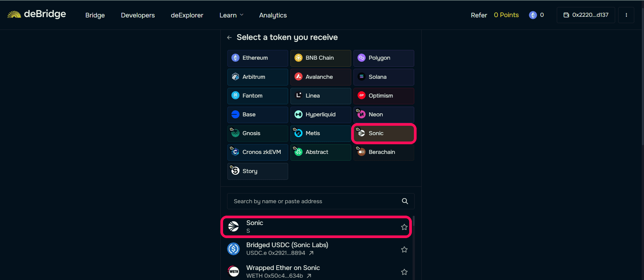Select the Sonic chain
Screen dimensions: 644x280
click(x=384, y=133)
